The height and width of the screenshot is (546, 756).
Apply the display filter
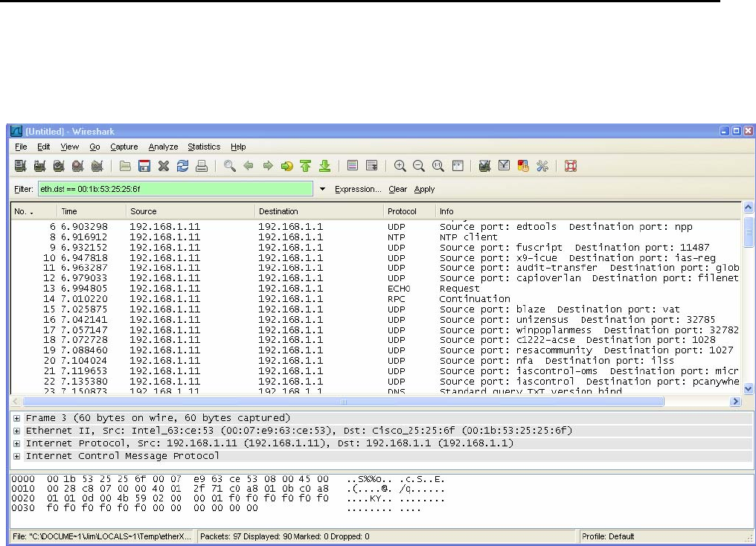click(424, 189)
